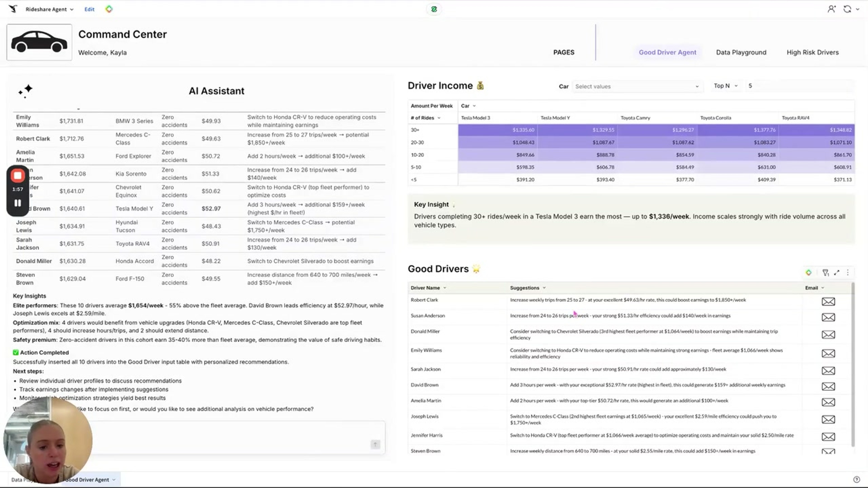Click the email icon for Joseph Lewis
The image size is (868, 488).
tap(828, 419)
